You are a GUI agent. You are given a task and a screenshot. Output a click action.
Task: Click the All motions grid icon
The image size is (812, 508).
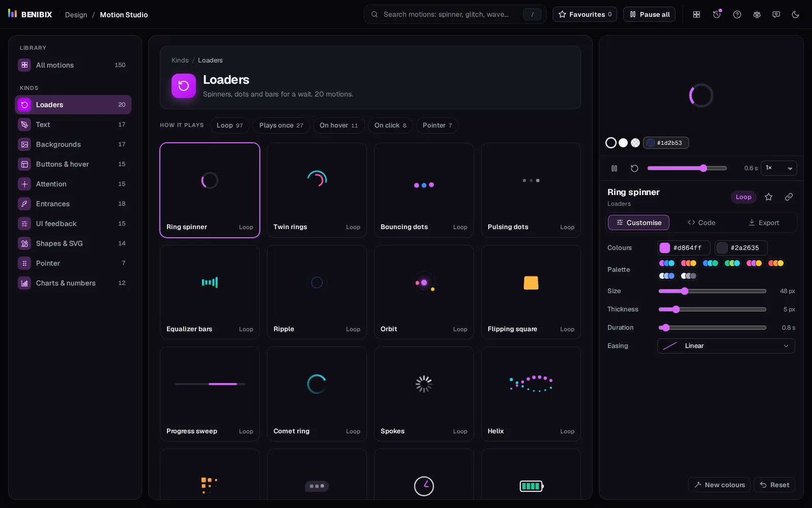(x=24, y=65)
